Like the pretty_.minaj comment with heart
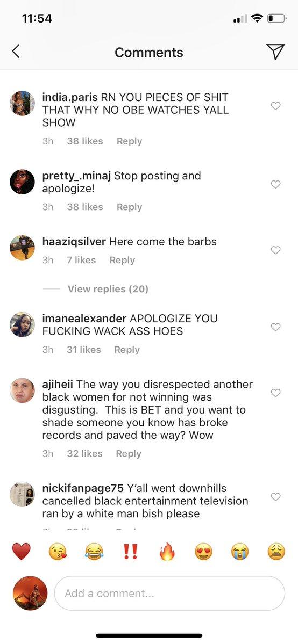The image size is (298, 644). click(275, 184)
